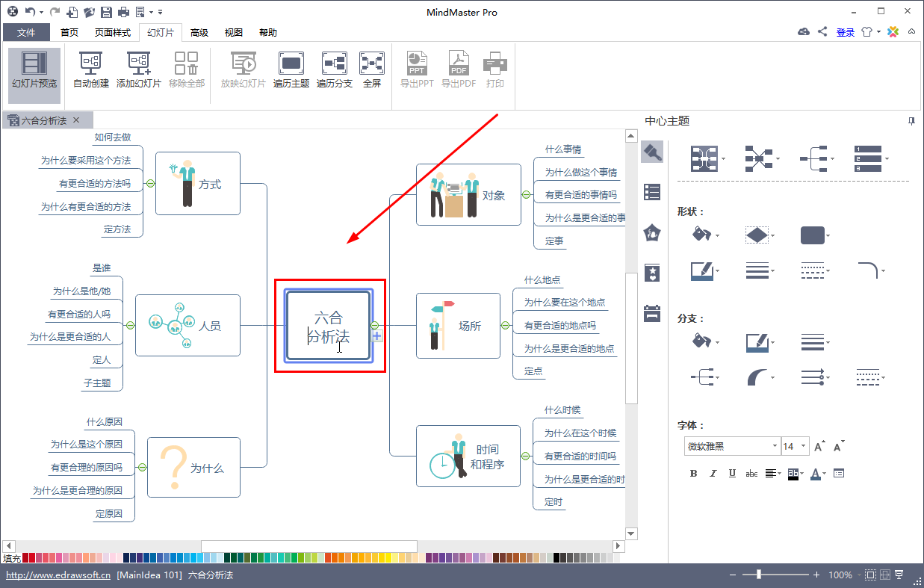This screenshot has width=924, height=588.
Task: Open the curved branch style dropdown
Action: pyautogui.click(x=760, y=377)
